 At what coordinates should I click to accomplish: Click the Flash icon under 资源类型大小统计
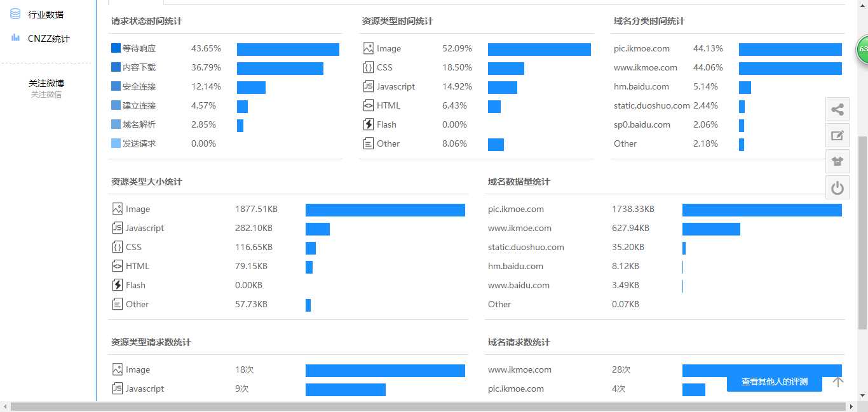(x=118, y=285)
